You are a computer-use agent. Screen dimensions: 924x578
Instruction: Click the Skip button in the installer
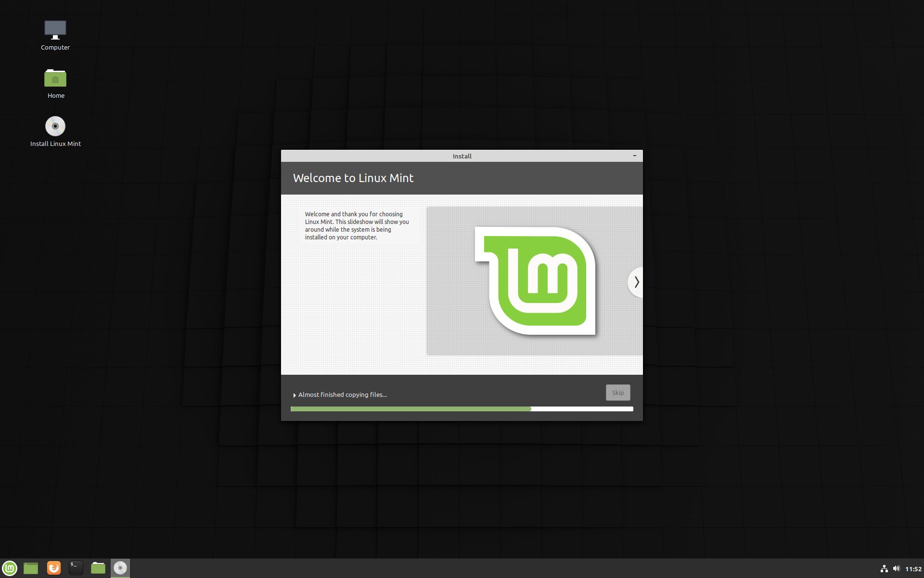[617, 393]
